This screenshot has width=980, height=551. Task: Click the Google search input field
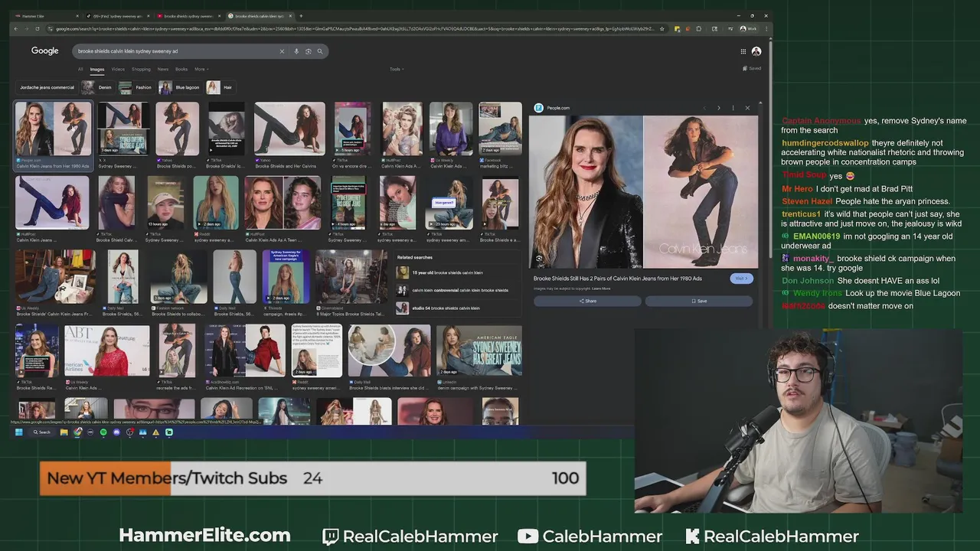(176, 51)
